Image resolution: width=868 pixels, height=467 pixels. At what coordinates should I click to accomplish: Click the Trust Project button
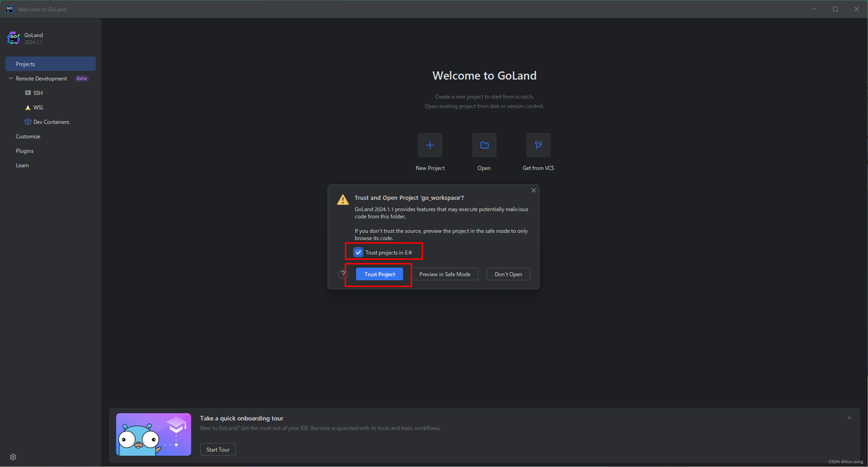click(379, 274)
